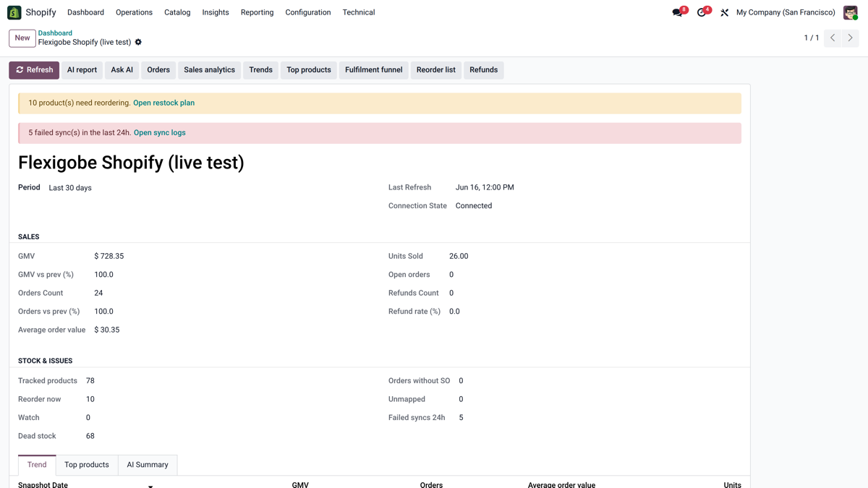Click the New button

[22, 38]
